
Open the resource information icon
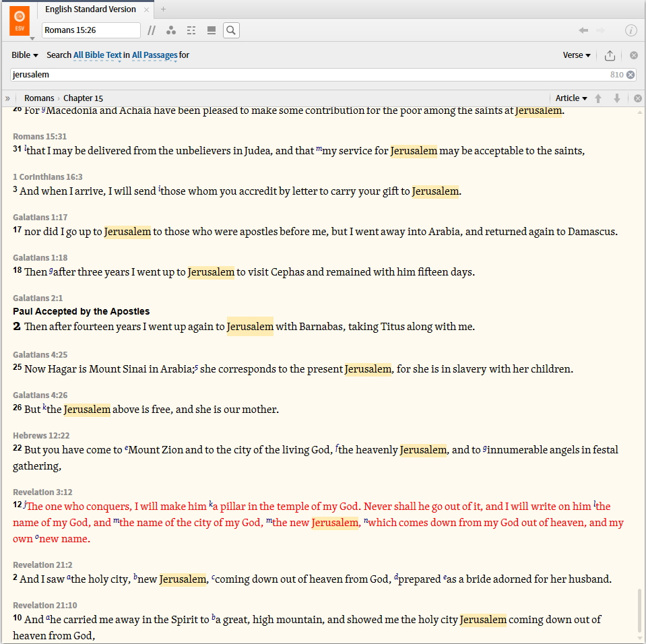point(631,30)
